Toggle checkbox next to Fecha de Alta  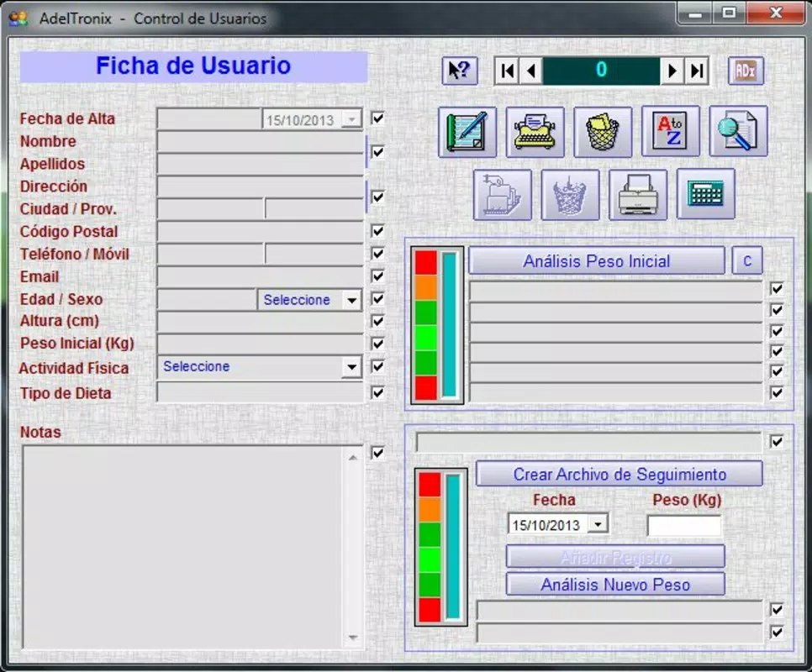[378, 118]
